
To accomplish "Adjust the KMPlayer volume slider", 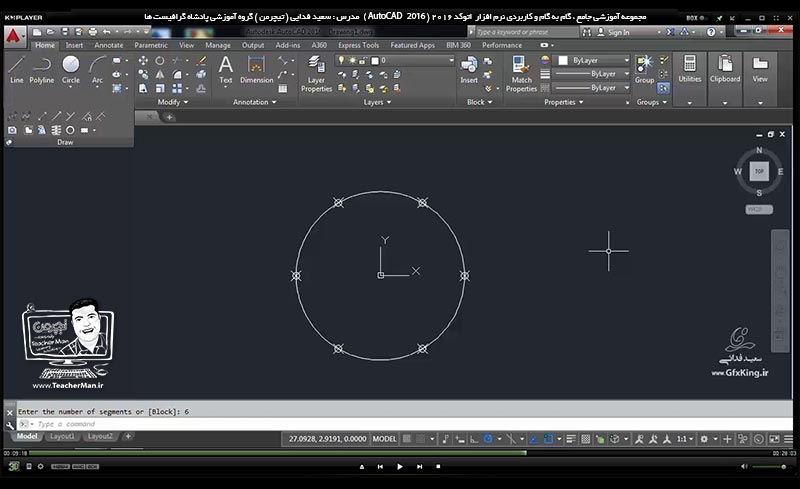I will pos(769,467).
